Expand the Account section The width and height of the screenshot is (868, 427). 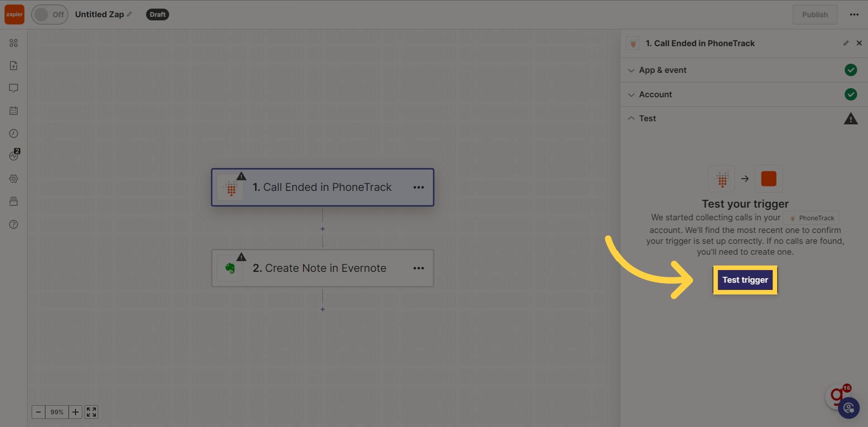point(744,95)
